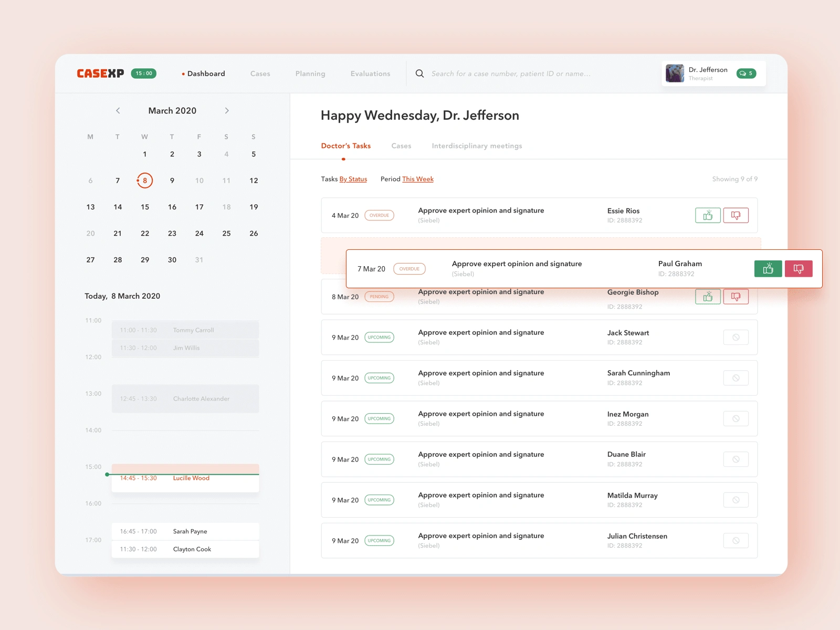The width and height of the screenshot is (840, 630).
Task: Click disabled action icon for Jack Stewart
Action: click(736, 338)
